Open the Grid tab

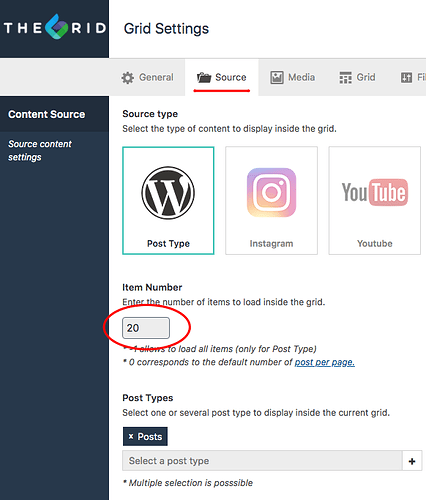(357, 77)
